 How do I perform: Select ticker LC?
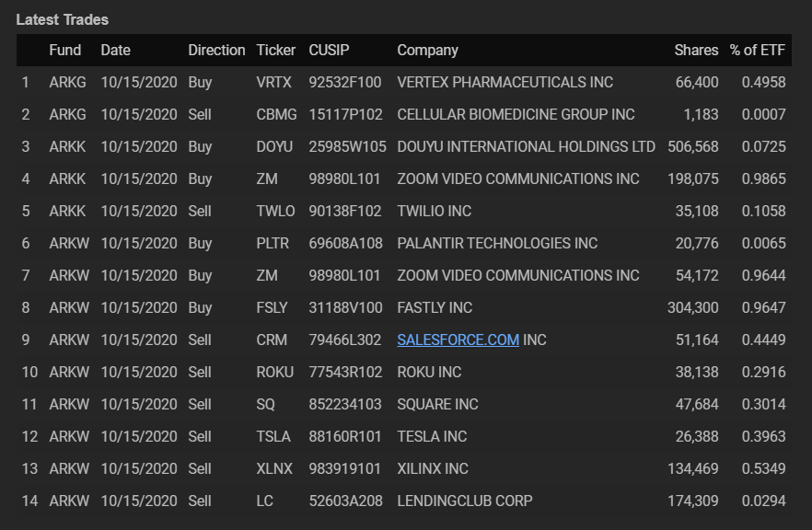264,501
